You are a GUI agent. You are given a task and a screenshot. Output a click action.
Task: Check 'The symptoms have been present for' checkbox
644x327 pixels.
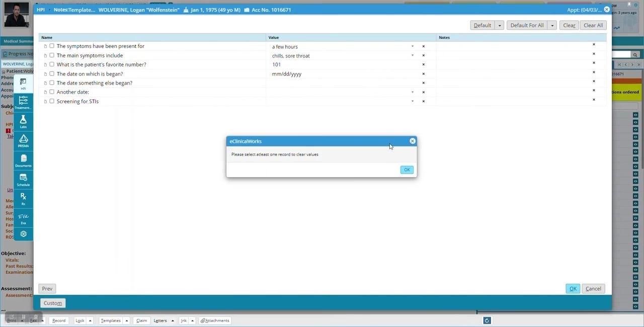[x=52, y=46]
